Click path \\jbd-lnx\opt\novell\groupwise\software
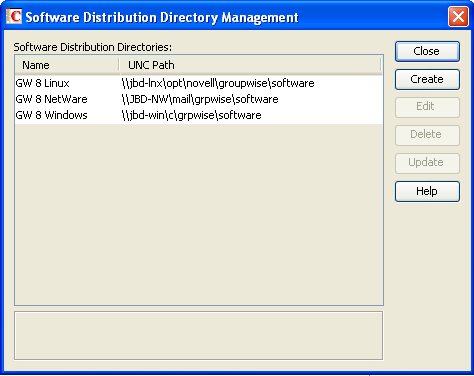This screenshot has width=474, height=376. [218, 83]
